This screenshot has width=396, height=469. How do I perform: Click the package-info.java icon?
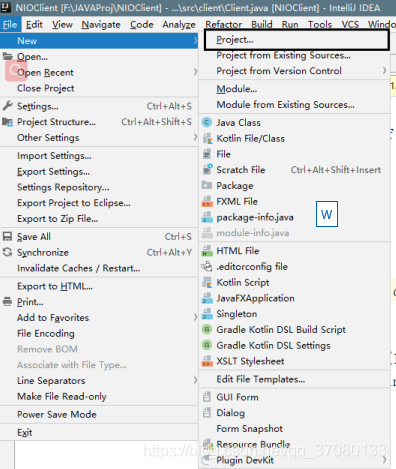pos(207,217)
